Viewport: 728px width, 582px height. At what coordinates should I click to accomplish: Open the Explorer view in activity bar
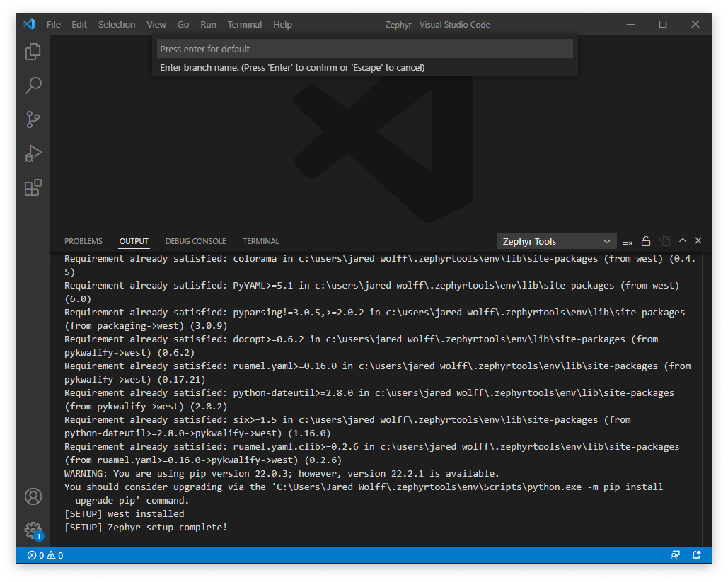33,52
